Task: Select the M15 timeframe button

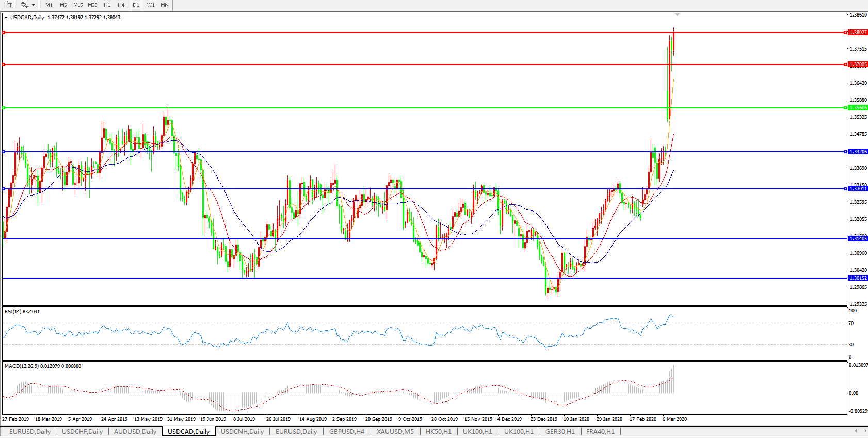Action: [78, 5]
